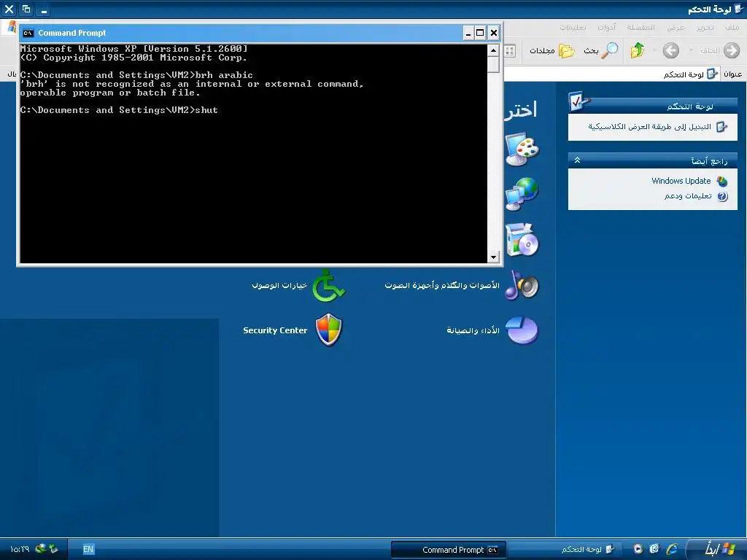Open the Security Center shield icon
Screen dimensions: 747x560
329,330
